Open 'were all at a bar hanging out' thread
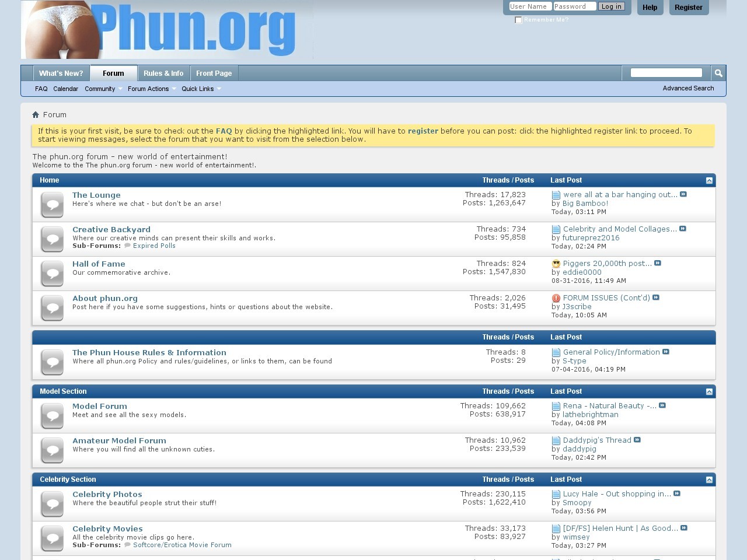Viewport: 747px width, 560px height. click(620, 194)
